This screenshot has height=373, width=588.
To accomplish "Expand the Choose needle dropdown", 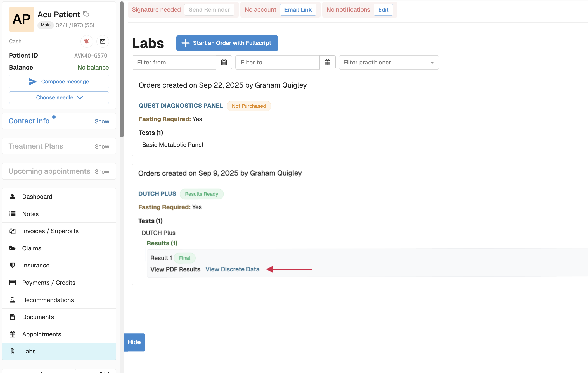I will [x=59, y=97].
